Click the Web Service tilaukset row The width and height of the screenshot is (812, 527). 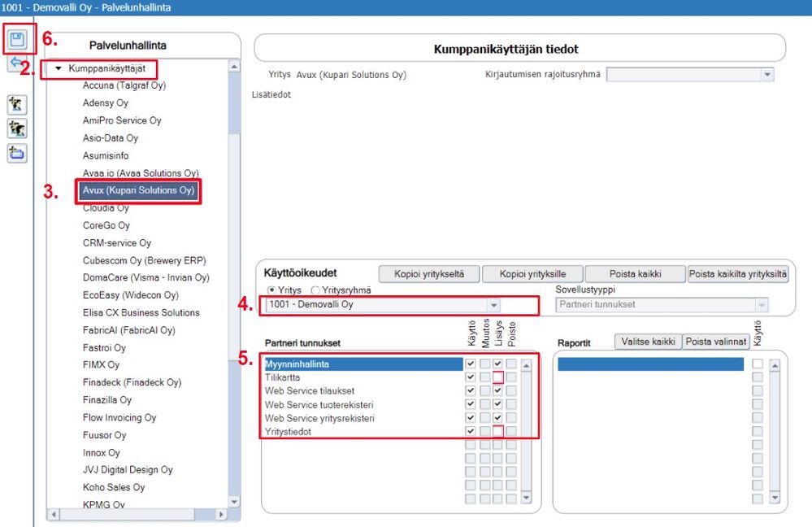[363, 390]
